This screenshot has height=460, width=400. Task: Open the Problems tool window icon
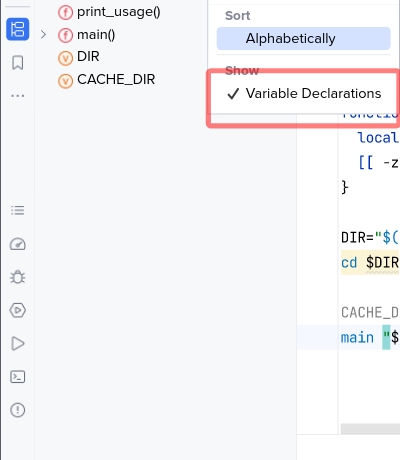tap(18, 410)
